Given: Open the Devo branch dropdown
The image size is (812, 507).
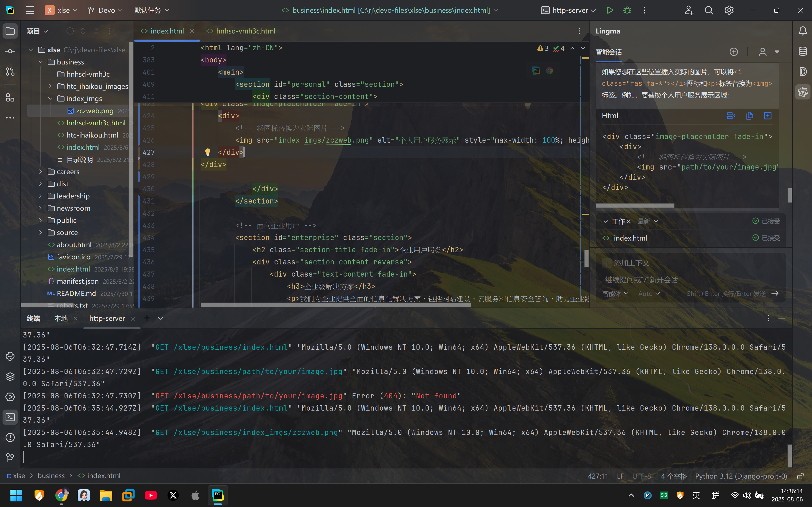Looking at the screenshot, I should pyautogui.click(x=105, y=10).
